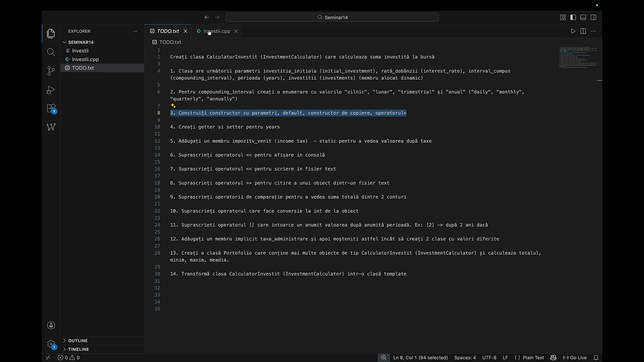Split the editor to the right
The height and width of the screenshot is (362, 644).
[x=583, y=31]
